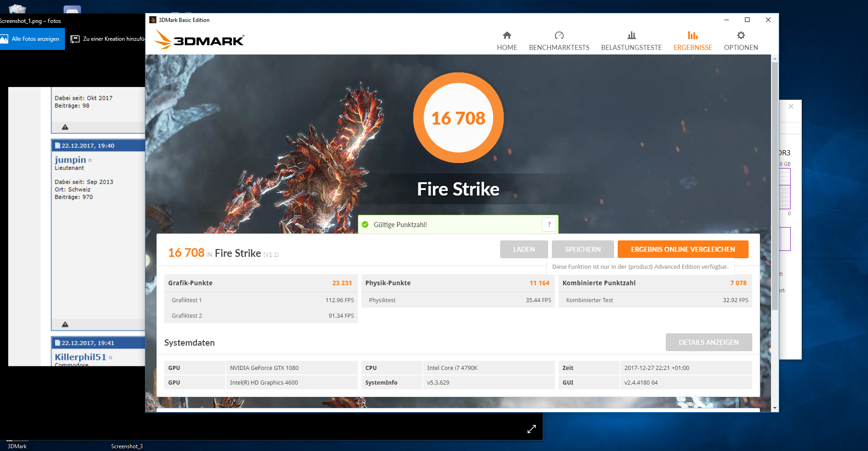Select the ERGEBNISSE tab
The height and width of the screenshot is (451, 868).
coord(693,41)
